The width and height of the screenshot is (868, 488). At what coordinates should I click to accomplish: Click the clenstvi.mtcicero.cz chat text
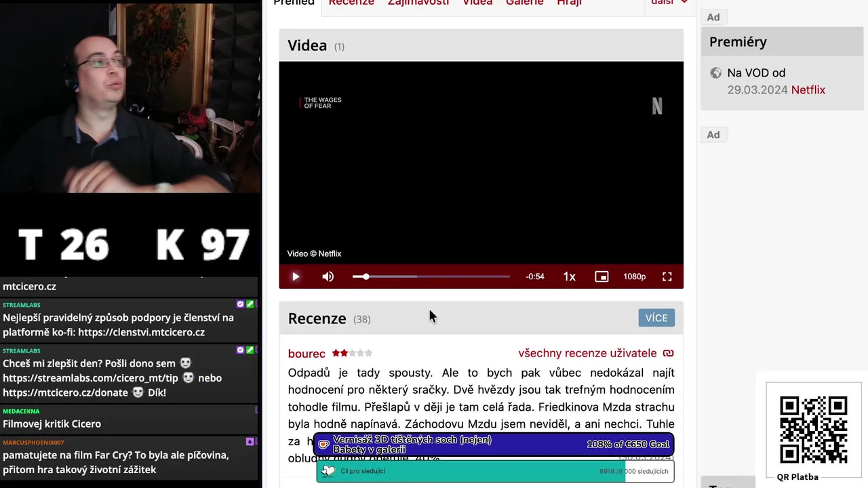pyautogui.click(x=141, y=332)
